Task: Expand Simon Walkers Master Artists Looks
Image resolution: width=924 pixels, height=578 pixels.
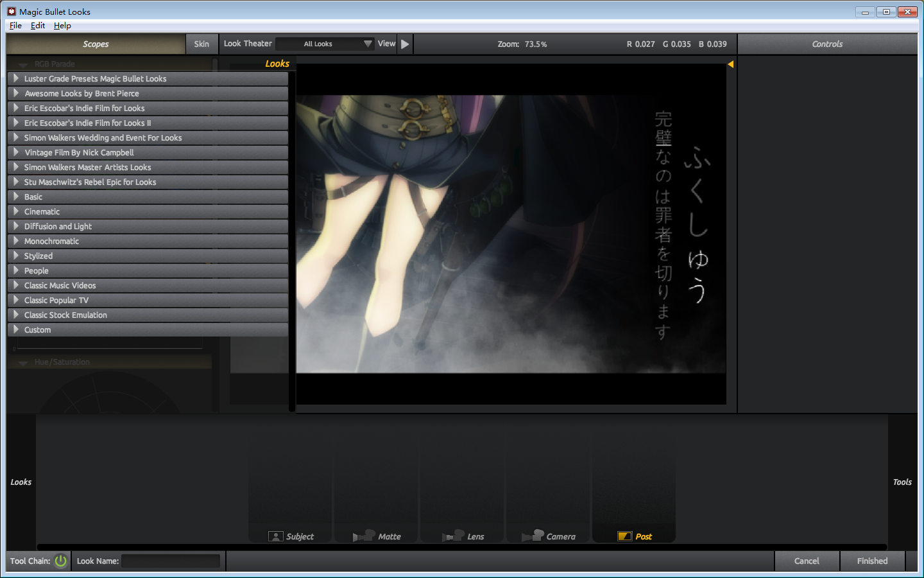Action: 148,167
